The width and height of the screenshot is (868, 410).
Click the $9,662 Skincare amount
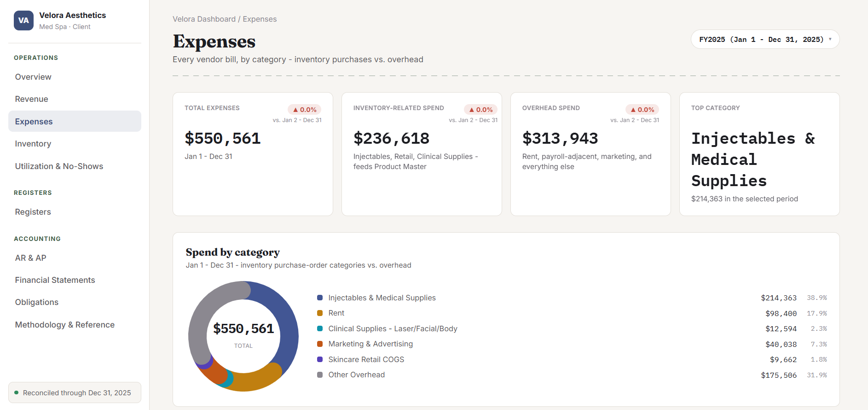(783, 360)
